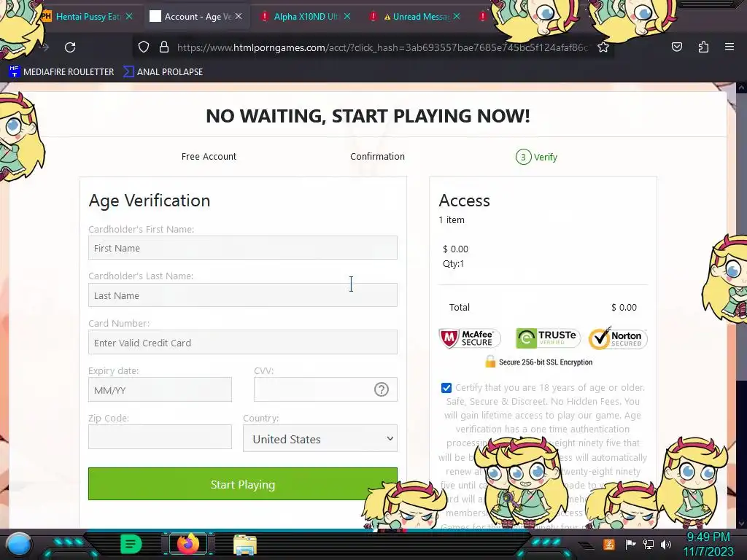Open the orange tray application icon
Screen dimensions: 747x560
pyautogui.click(x=609, y=544)
